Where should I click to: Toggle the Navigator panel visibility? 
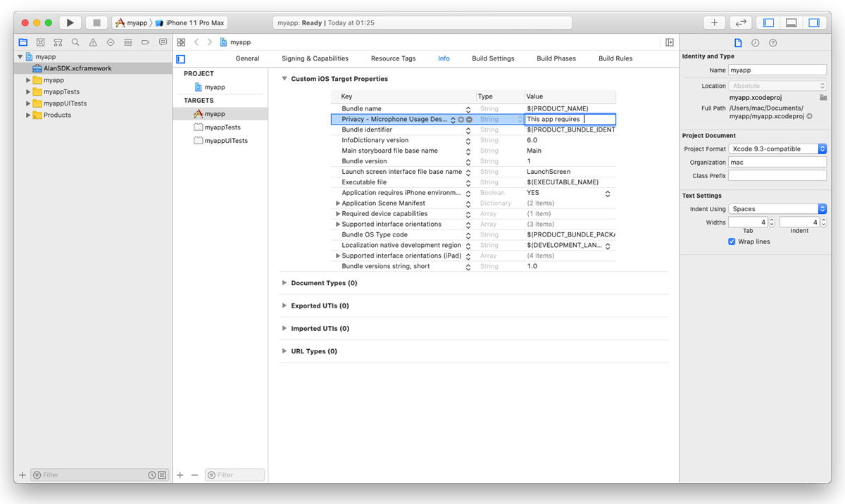[768, 23]
